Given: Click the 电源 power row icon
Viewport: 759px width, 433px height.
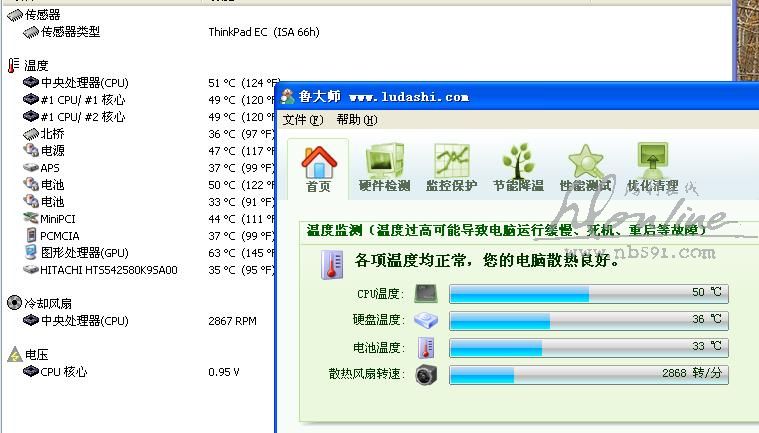Looking at the screenshot, I should (x=31, y=150).
